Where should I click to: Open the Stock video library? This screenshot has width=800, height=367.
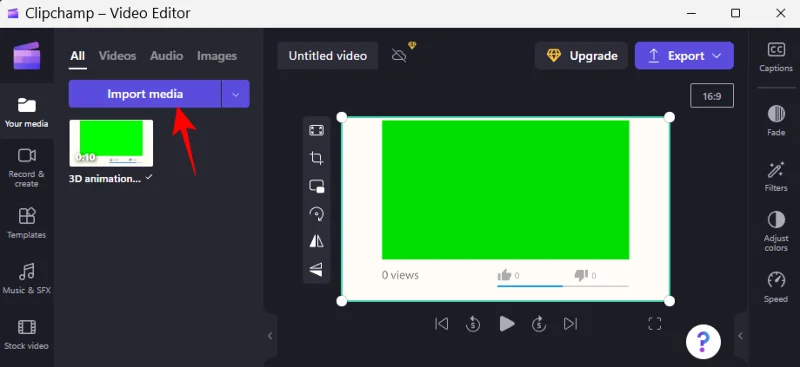[x=27, y=334]
